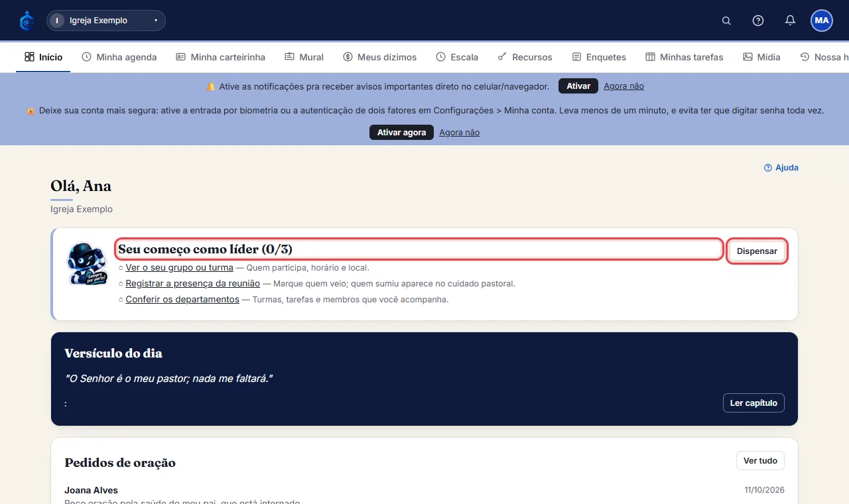
Task: Click the church app logo
Action: (27, 21)
